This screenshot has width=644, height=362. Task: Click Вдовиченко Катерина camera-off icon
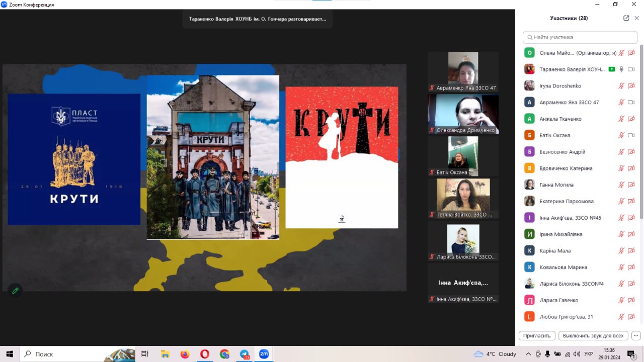tap(631, 168)
